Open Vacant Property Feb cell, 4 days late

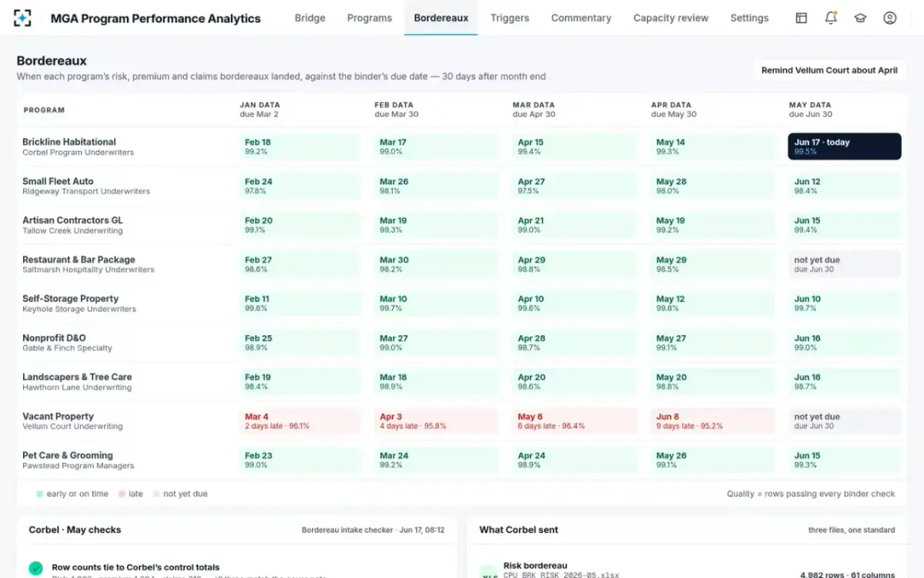[435, 421]
